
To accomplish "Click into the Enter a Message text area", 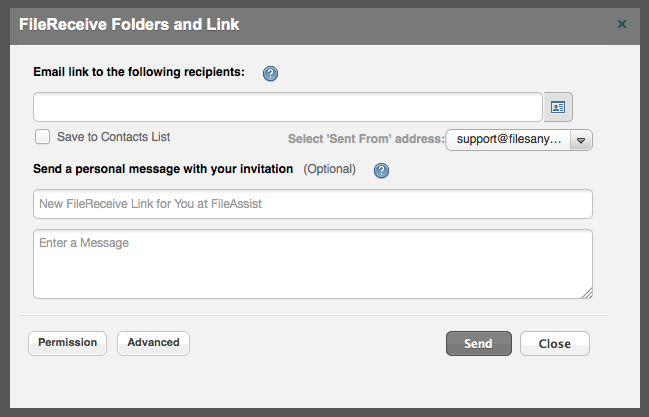I will 312,263.
